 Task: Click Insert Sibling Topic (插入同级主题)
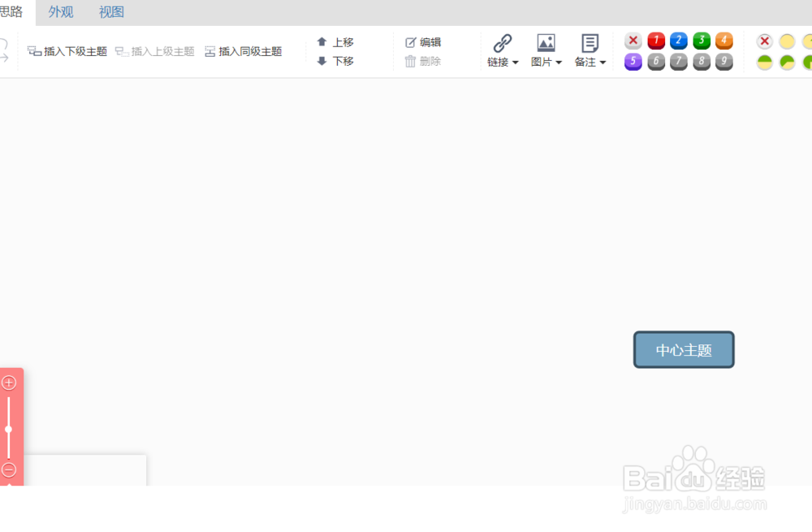click(x=244, y=51)
